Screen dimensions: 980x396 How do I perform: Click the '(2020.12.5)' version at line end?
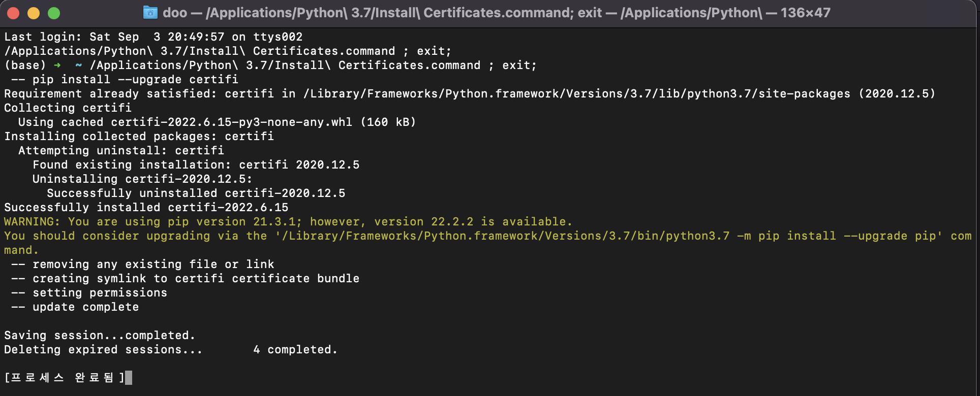(897, 94)
